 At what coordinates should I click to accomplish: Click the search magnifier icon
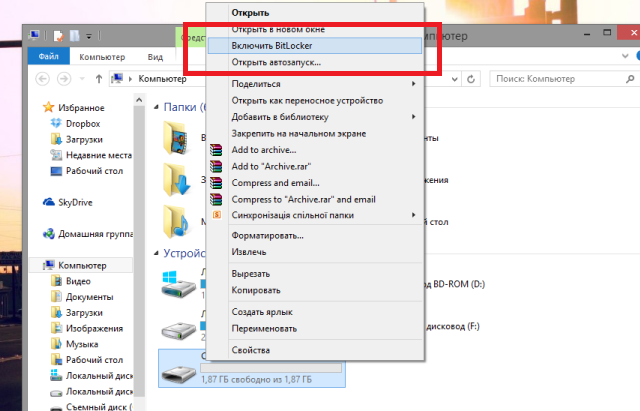coord(630,79)
